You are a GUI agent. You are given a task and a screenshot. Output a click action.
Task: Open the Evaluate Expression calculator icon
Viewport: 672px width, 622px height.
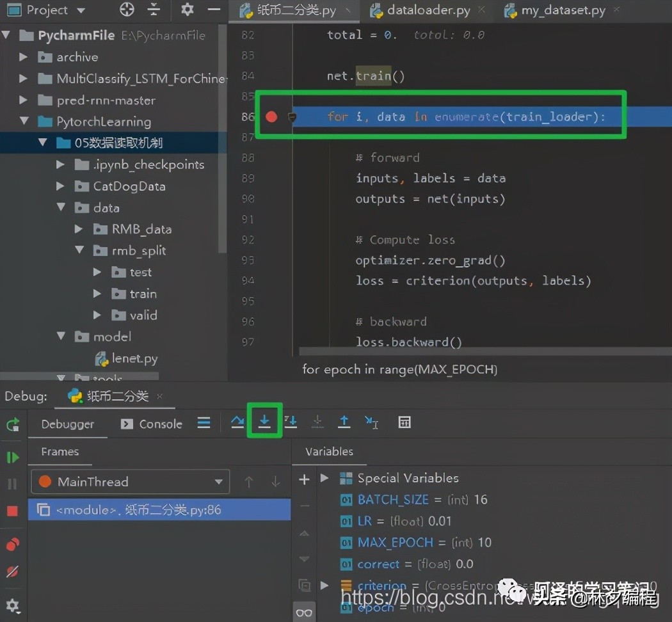[404, 422]
